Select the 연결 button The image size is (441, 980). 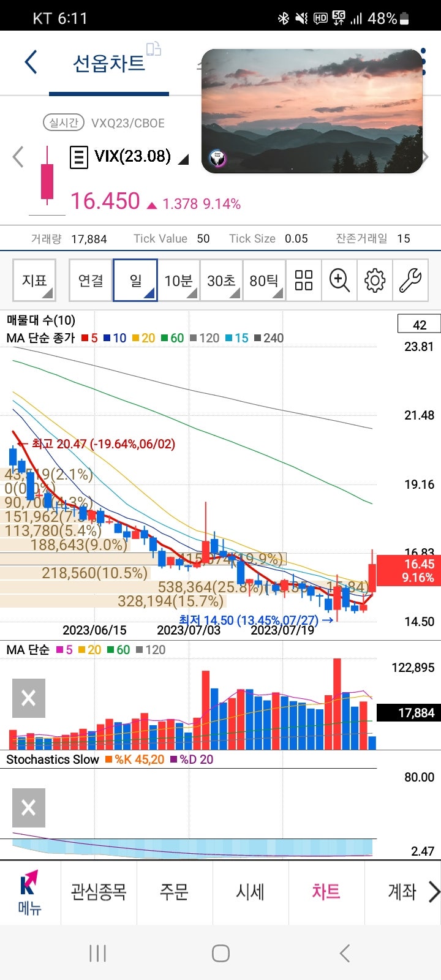[x=91, y=281]
